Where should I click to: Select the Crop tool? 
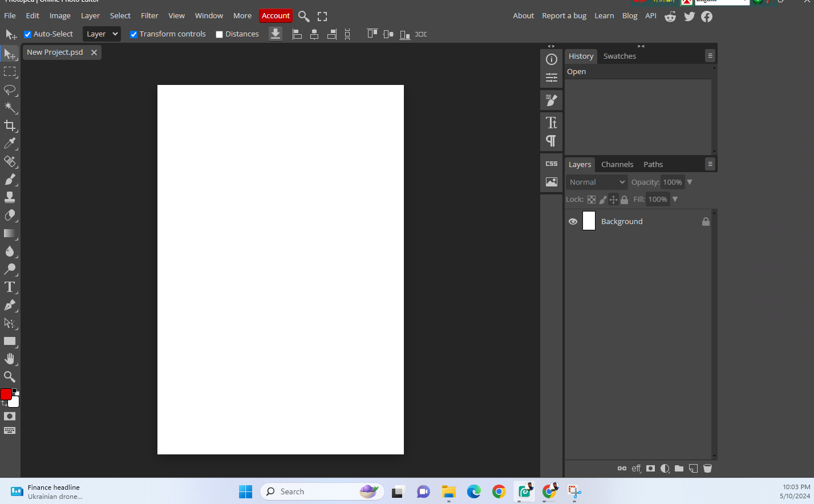[10, 125]
